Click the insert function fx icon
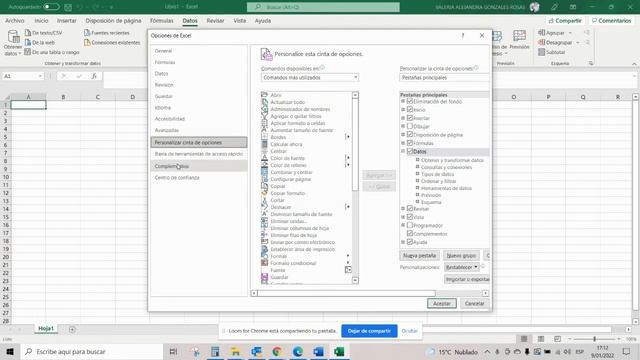Screen dimensions: 640x360 click(94, 76)
